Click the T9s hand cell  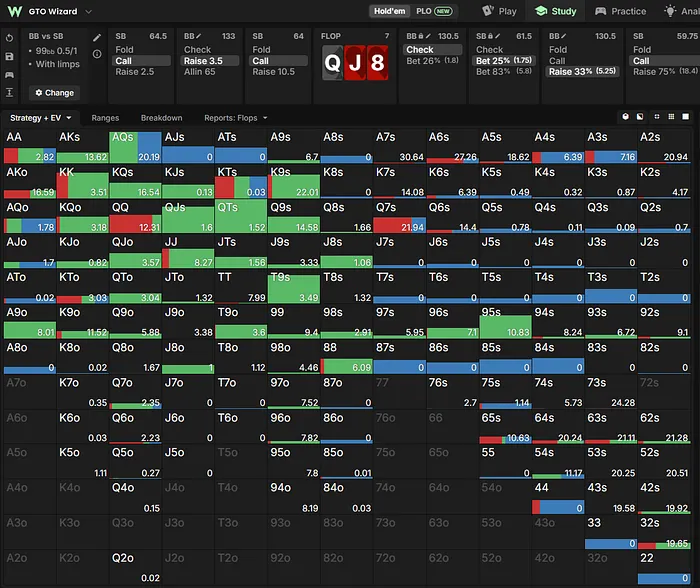(x=294, y=287)
